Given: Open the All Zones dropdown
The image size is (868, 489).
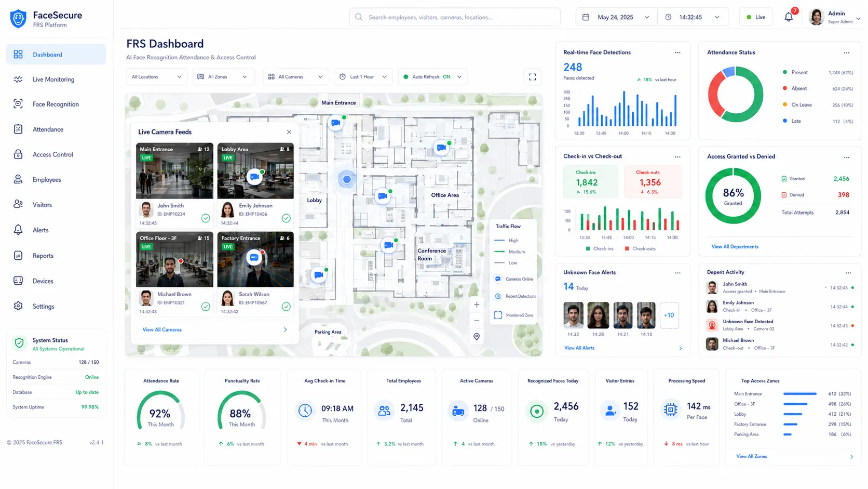Looking at the screenshot, I should (223, 77).
